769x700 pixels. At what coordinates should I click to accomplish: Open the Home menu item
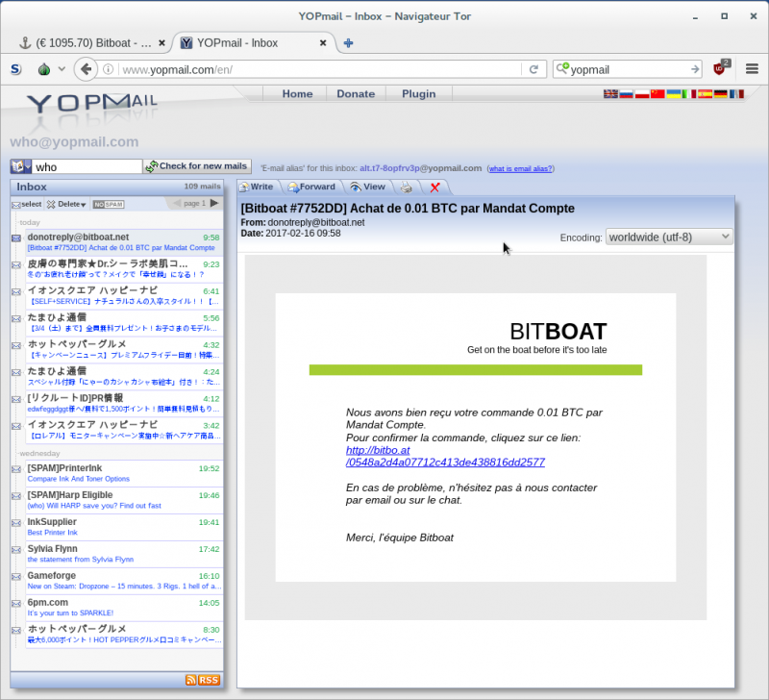(x=297, y=93)
